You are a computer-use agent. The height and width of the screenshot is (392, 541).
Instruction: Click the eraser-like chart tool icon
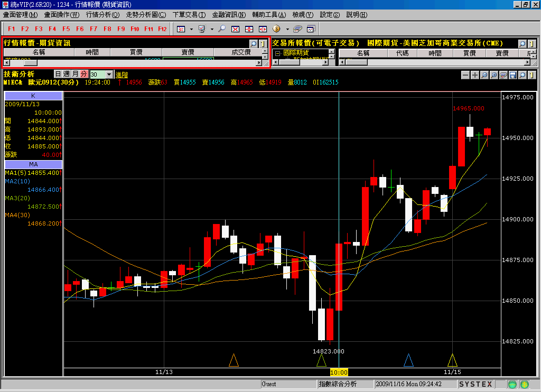(x=503, y=75)
